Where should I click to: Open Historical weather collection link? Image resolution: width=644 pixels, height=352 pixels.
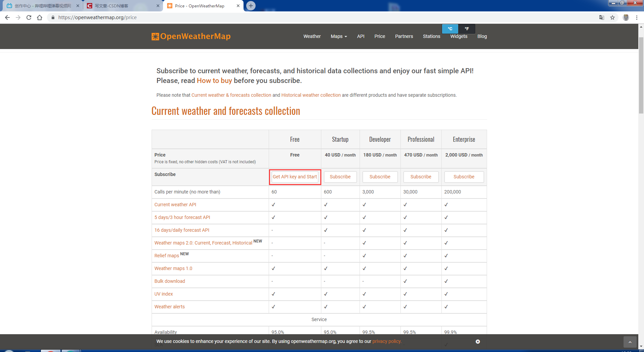[x=311, y=95]
